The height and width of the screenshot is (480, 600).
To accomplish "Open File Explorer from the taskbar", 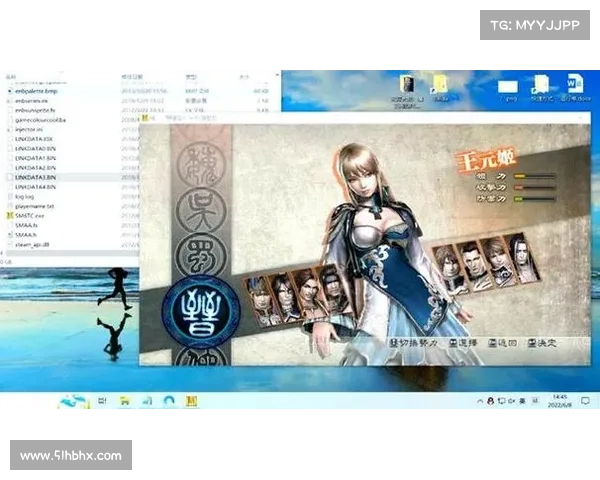I will pos(124,401).
